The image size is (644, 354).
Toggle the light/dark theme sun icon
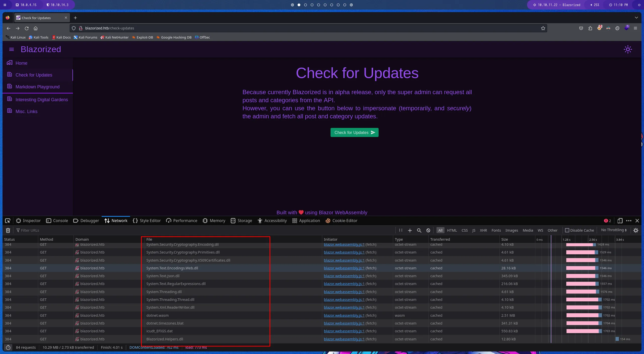pyautogui.click(x=628, y=49)
